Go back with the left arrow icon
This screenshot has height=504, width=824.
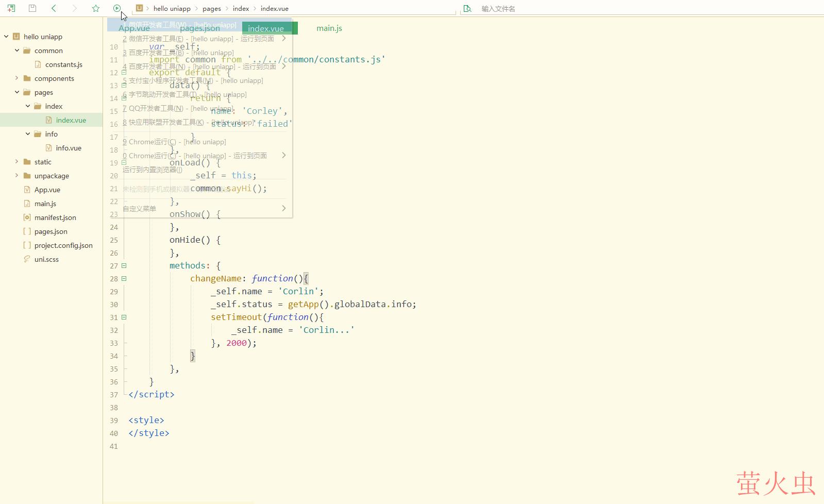[x=54, y=8]
